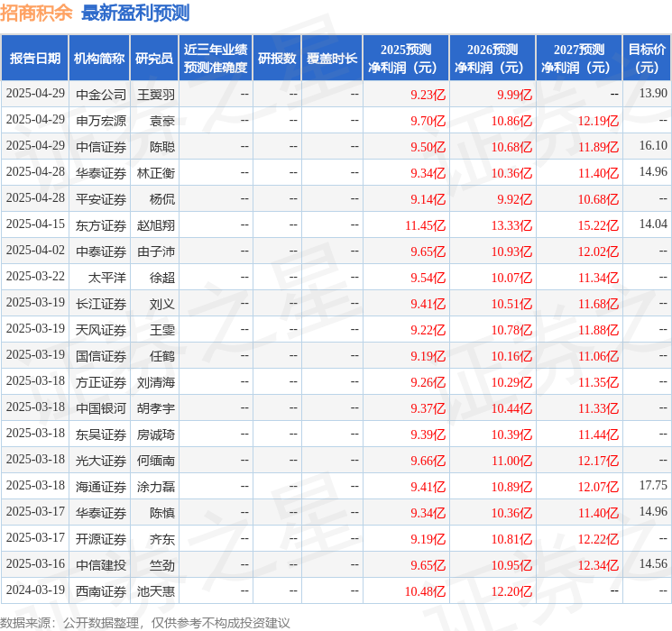
Task: Click the 招商积余 stock name in the title
Action: [x=37, y=14]
